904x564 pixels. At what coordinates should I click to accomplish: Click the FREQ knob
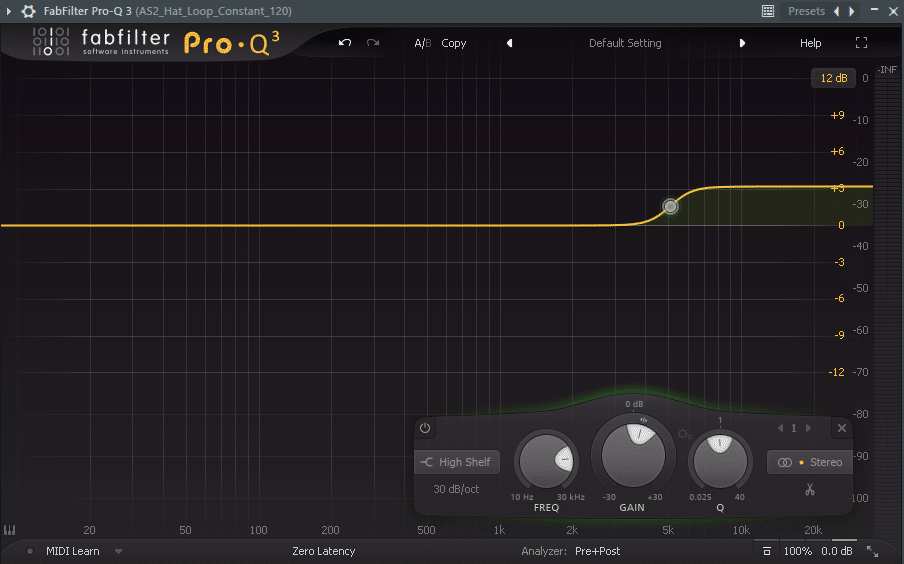pyautogui.click(x=546, y=461)
